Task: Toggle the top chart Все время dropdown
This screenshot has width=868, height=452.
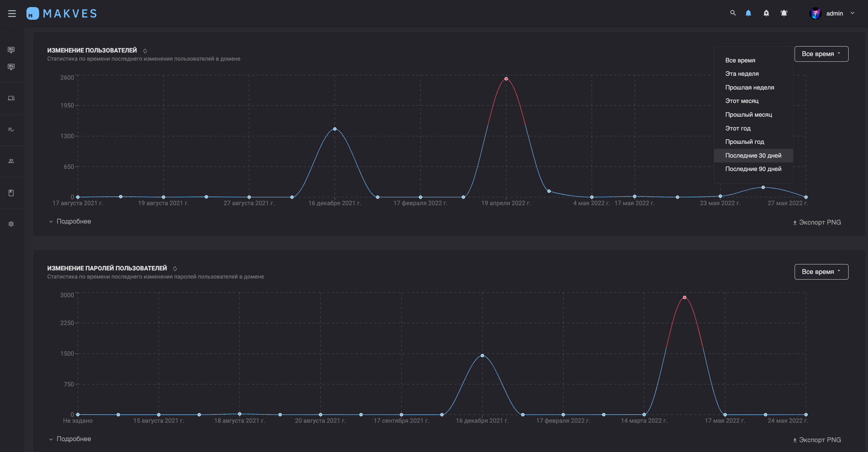Action: coord(821,54)
